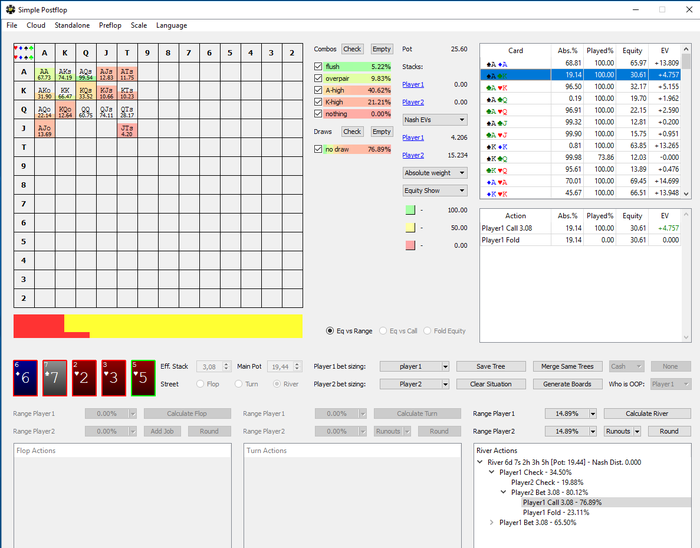This screenshot has height=548, width=700.
Task: Open Player2 bet sizing dropdown
Action: pos(414,384)
